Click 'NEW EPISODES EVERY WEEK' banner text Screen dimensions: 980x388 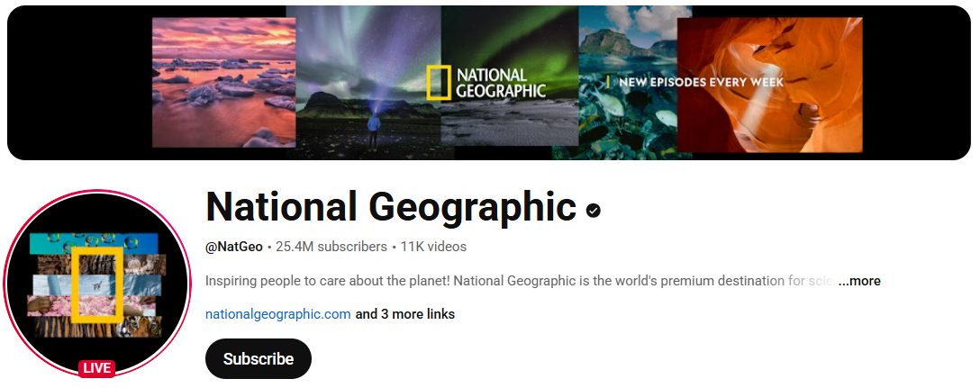(x=700, y=83)
